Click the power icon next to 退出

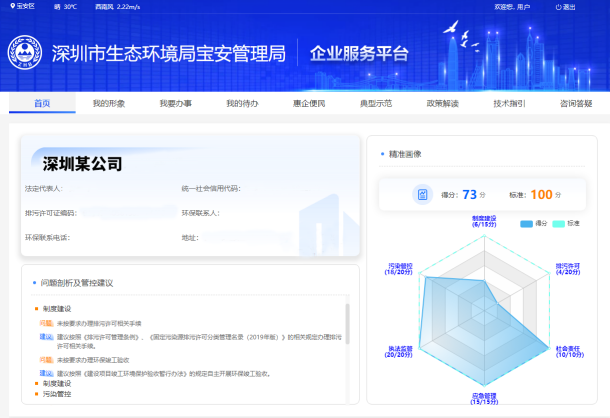pos(558,7)
